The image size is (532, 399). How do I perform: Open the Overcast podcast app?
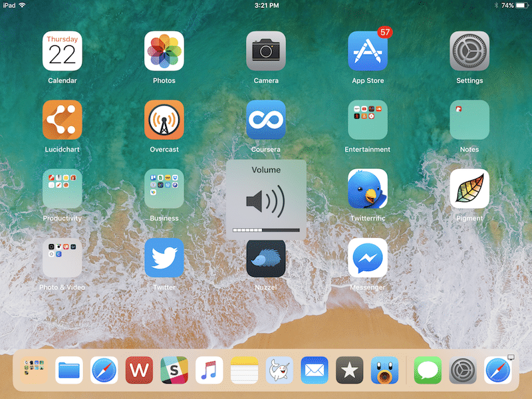164,120
